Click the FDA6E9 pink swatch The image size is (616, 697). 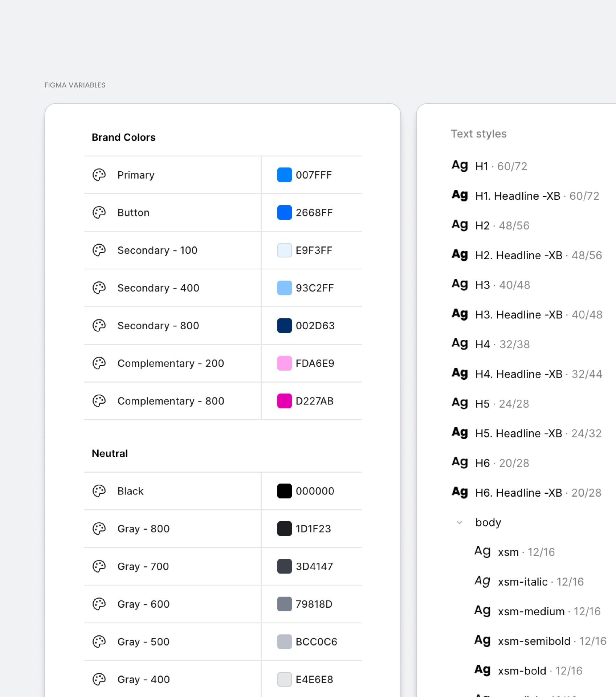(285, 363)
